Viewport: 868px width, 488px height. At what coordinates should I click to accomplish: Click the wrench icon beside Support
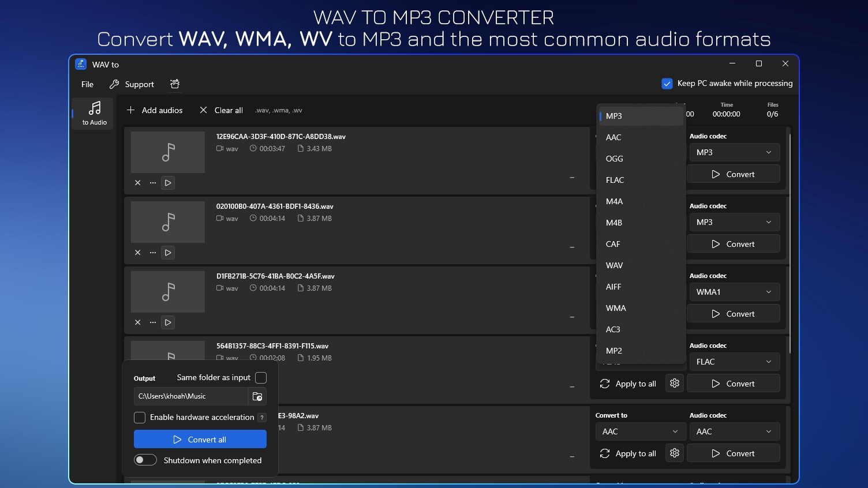[114, 84]
